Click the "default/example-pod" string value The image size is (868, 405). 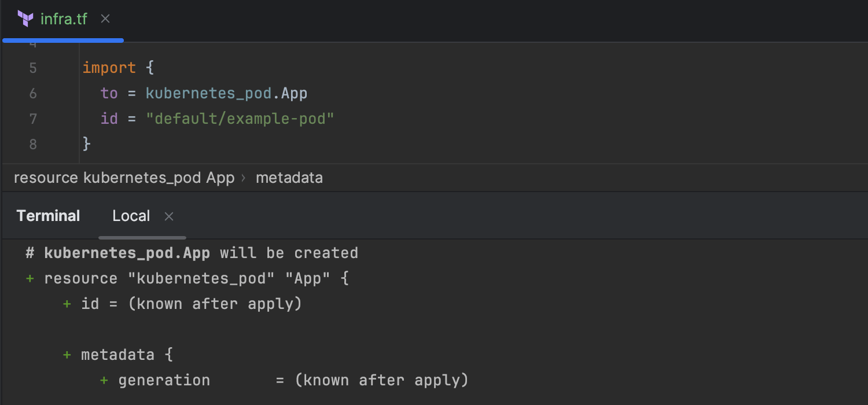pyautogui.click(x=240, y=119)
